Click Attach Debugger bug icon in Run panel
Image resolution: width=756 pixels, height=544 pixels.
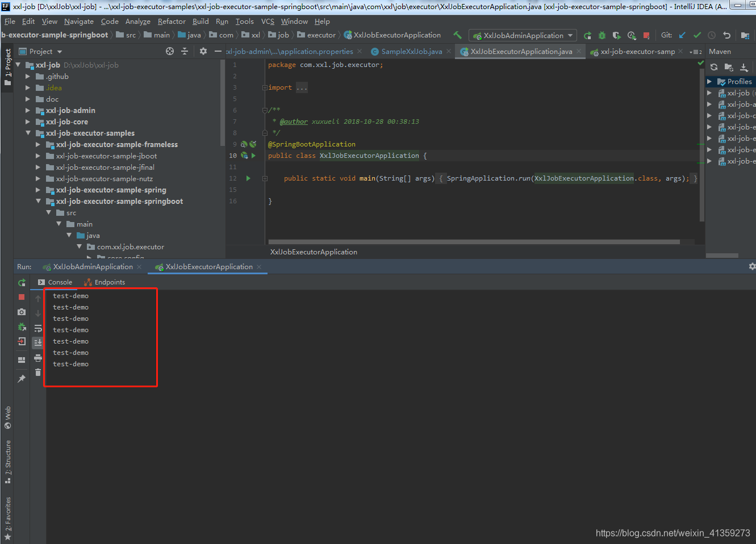[x=22, y=327]
